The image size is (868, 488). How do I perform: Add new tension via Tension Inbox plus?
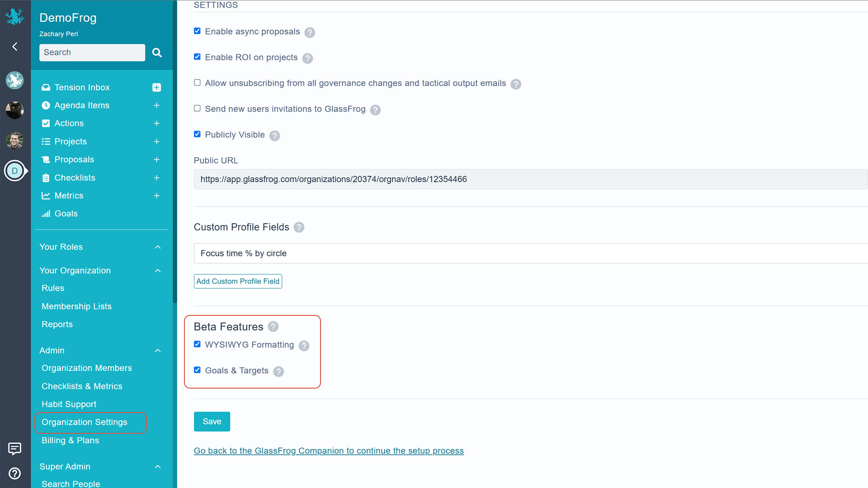pos(156,87)
